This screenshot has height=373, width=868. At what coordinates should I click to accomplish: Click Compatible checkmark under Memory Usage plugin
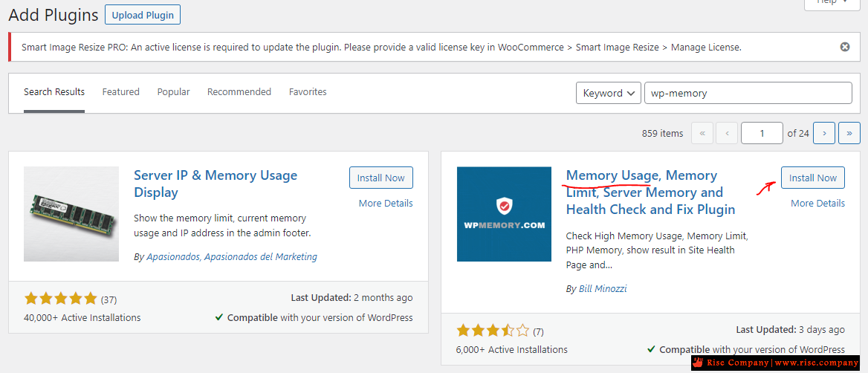652,350
